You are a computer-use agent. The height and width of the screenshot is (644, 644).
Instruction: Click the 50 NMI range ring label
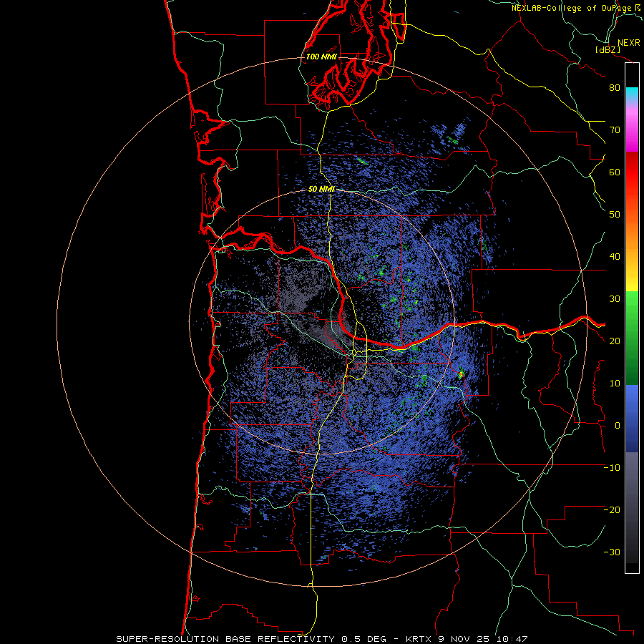coord(321,190)
